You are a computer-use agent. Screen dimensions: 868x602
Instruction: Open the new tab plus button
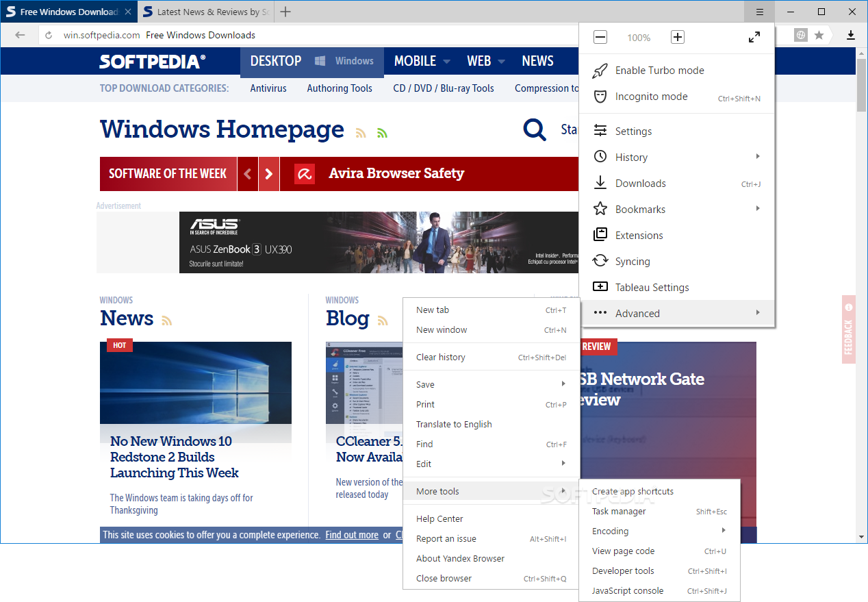(x=285, y=12)
